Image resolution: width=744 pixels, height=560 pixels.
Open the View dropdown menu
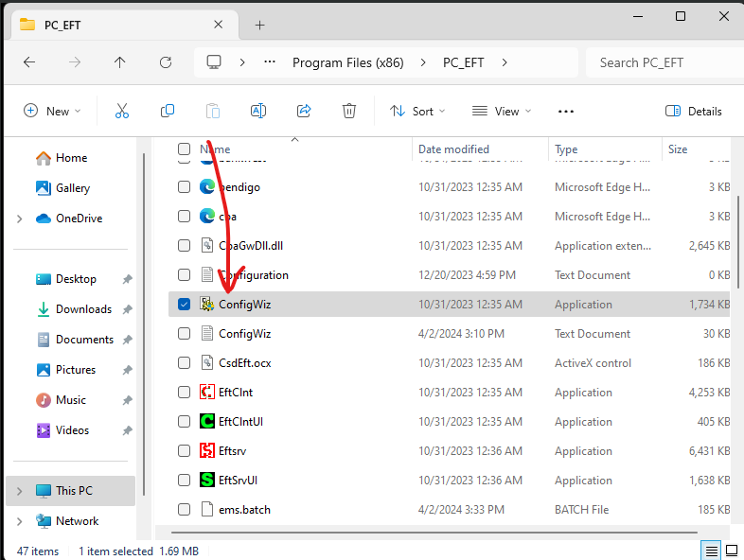point(502,111)
